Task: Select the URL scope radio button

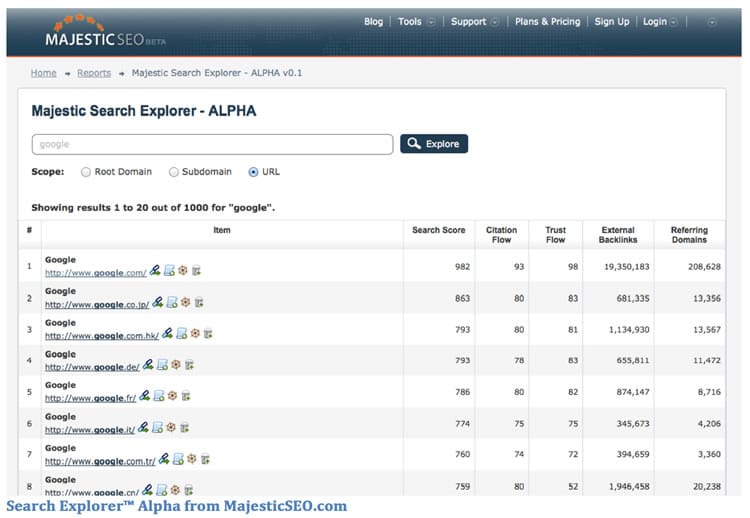Action: pos(254,172)
